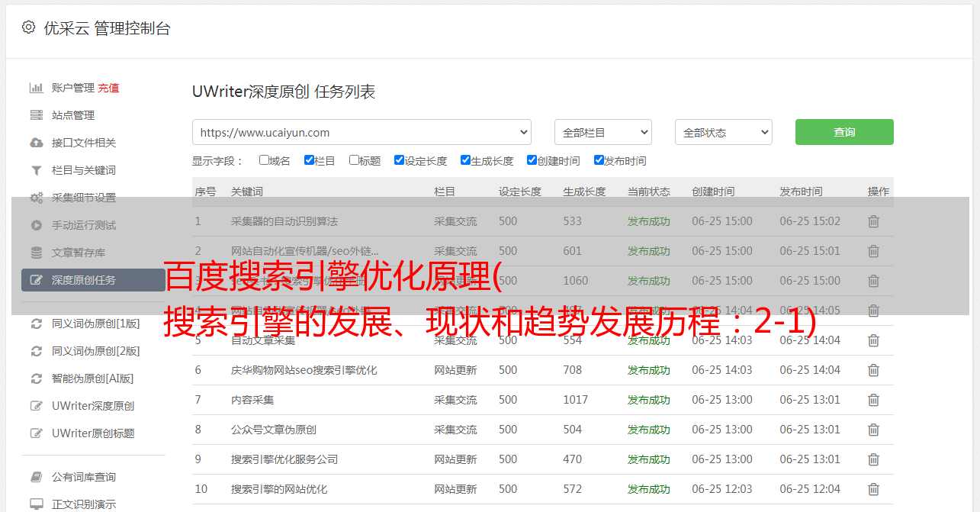Uncheck the 创建时间 checkbox
The height and width of the screenshot is (512, 980).
coord(532,160)
